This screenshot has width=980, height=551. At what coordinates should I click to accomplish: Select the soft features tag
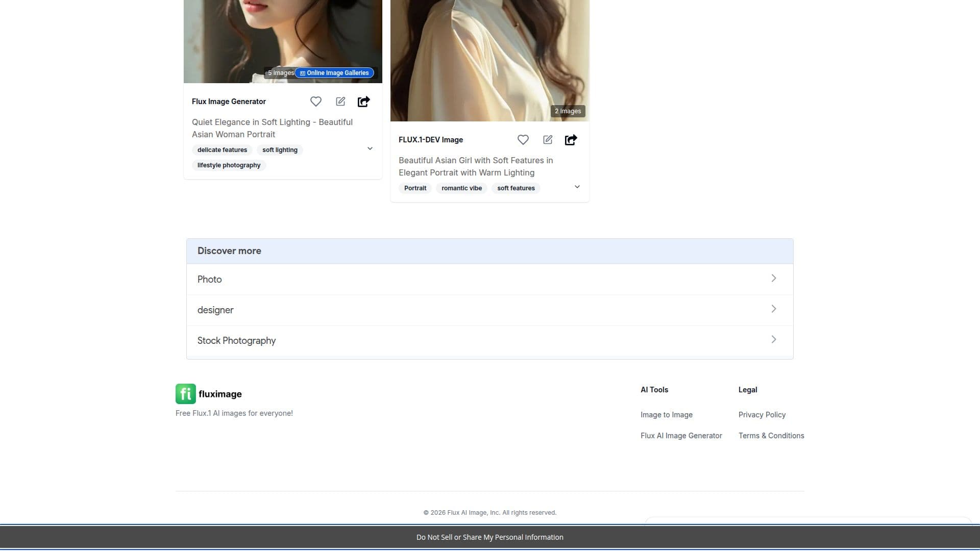516,188
